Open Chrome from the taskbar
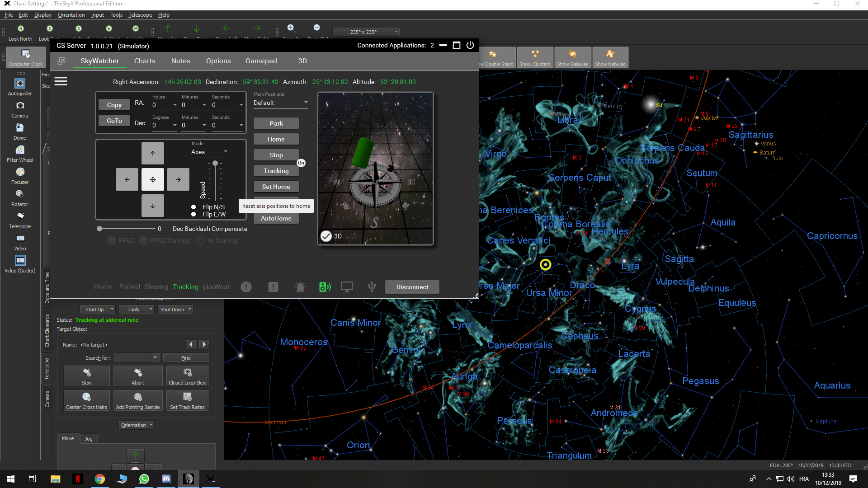The width and height of the screenshot is (868, 488). pos(100,479)
